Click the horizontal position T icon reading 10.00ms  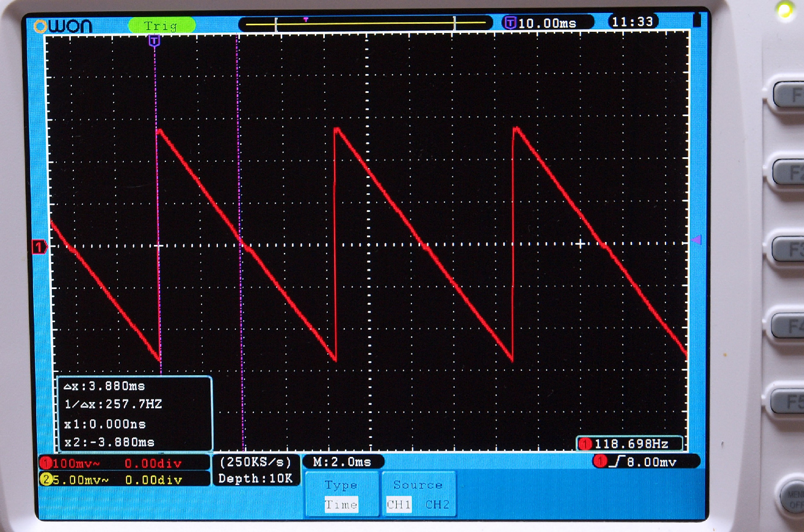[x=510, y=23]
